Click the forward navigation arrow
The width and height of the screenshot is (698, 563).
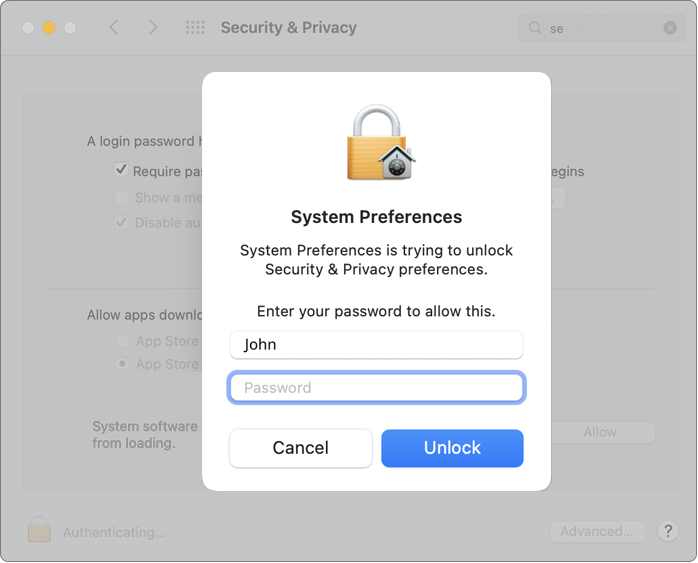[152, 28]
